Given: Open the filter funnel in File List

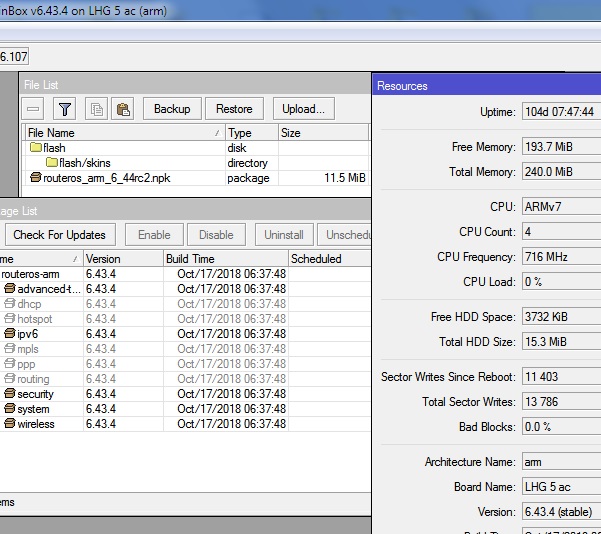Looking at the screenshot, I should (x=64, y=109).
